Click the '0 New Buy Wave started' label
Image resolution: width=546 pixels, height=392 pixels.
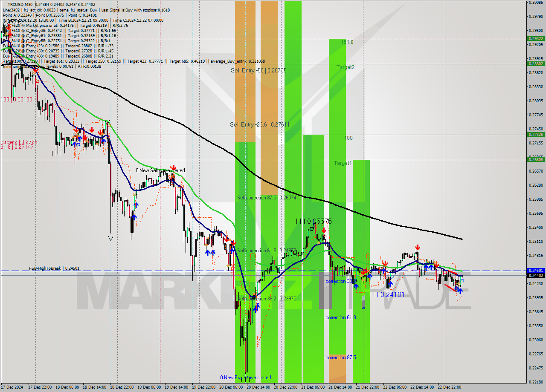point(245,378)
